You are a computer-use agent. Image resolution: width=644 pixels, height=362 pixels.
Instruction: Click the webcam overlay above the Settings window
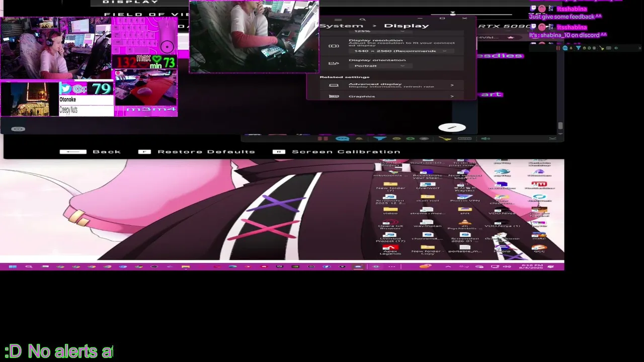pyautogui.click(x=254, y=37)
